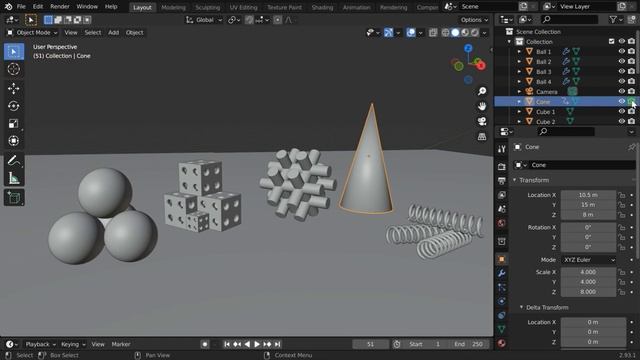This screenshot has height=360, width=640.
Task: Click the viewport Select menu
Action: (x=93, y=33)
